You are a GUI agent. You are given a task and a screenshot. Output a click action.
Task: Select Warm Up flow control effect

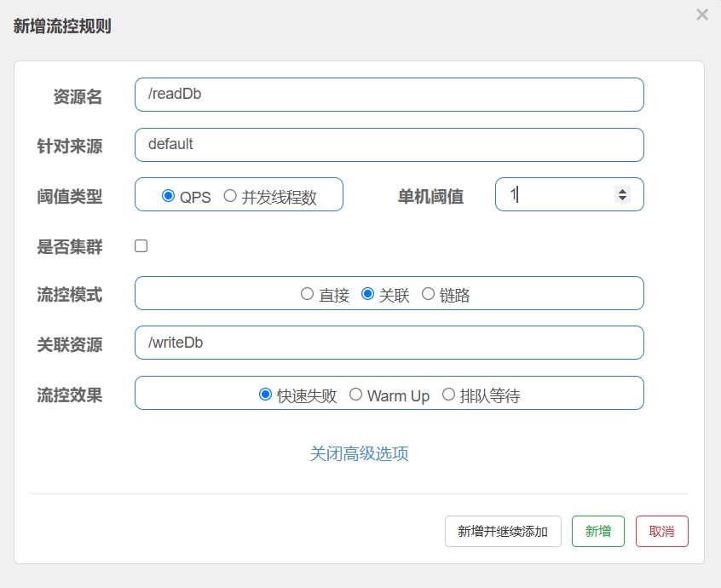pos(355,395)
